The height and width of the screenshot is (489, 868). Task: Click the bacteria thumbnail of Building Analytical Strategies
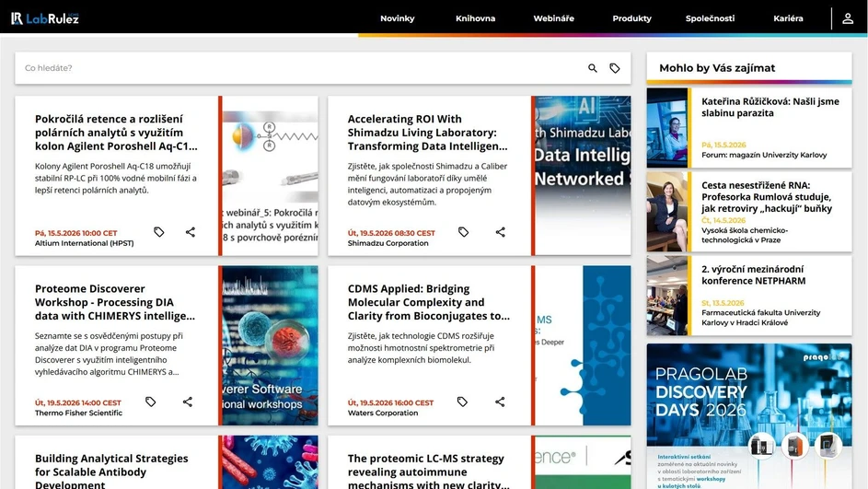click(x=270, y=462)
